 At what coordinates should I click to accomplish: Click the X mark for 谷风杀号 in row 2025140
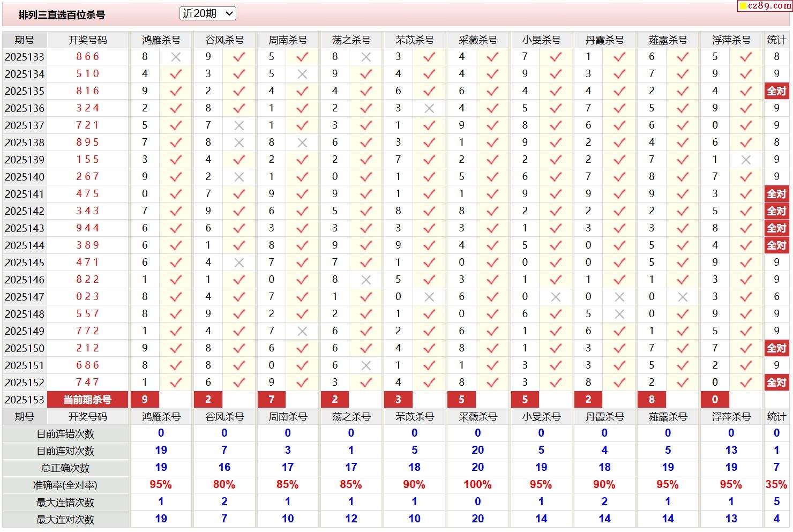(239, 177)
